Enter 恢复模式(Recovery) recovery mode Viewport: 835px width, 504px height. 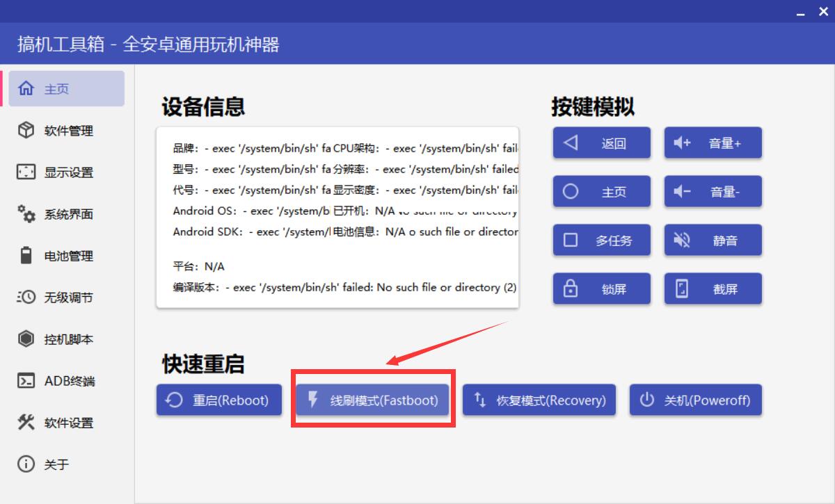(x=539, y=400)
